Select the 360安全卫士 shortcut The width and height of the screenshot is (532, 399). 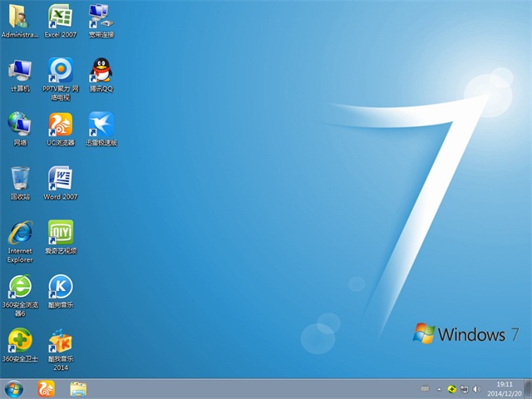(x=20, y=345)
